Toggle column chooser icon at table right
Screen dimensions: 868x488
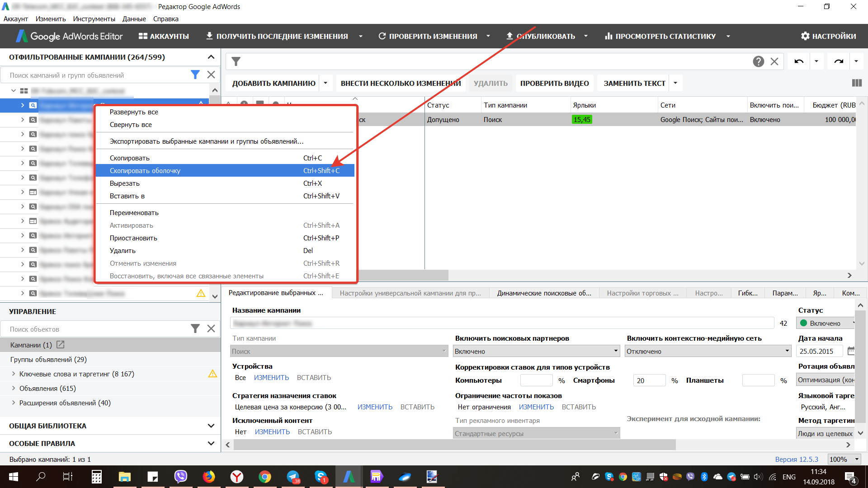[x=857, y=83]
